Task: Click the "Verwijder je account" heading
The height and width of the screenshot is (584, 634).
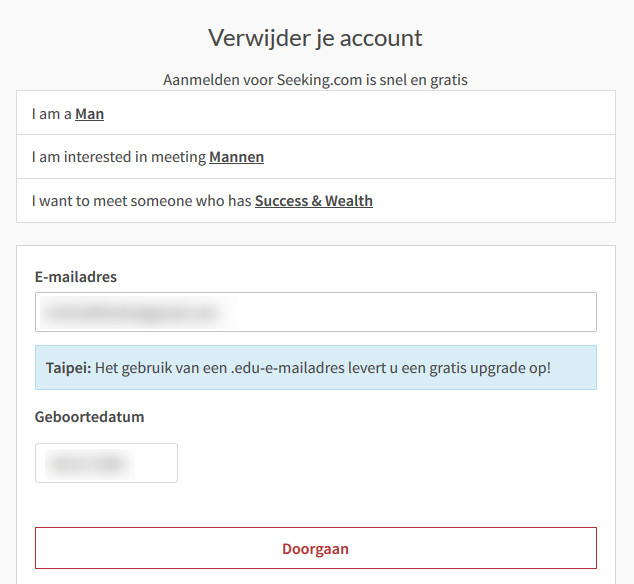Action: tap(315, 38)
